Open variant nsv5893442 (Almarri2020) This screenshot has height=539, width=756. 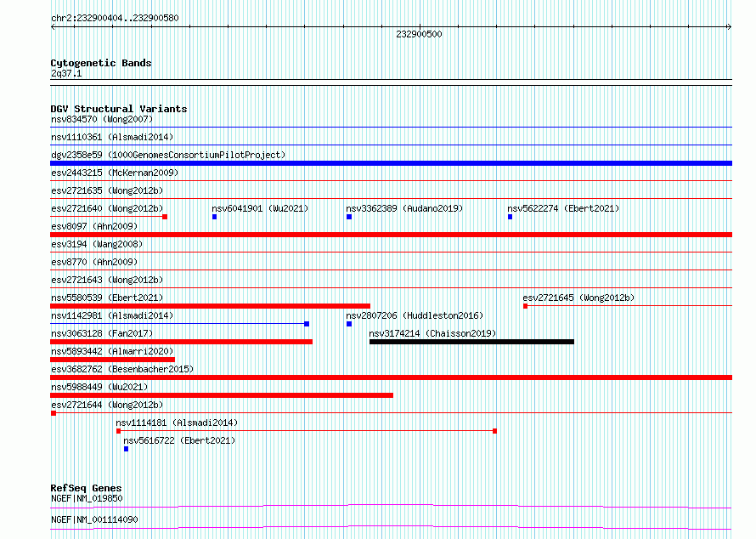pos(112,351)
